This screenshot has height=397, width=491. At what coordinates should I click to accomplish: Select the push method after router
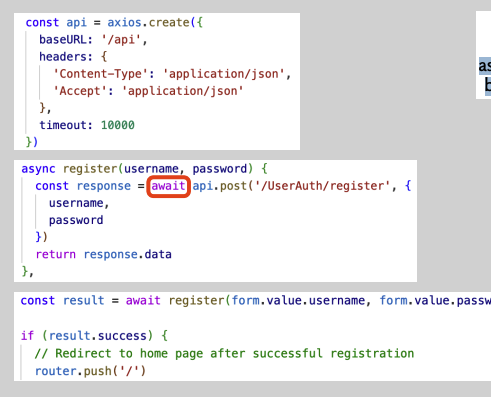pyautogui.click(x=97, y=371)
